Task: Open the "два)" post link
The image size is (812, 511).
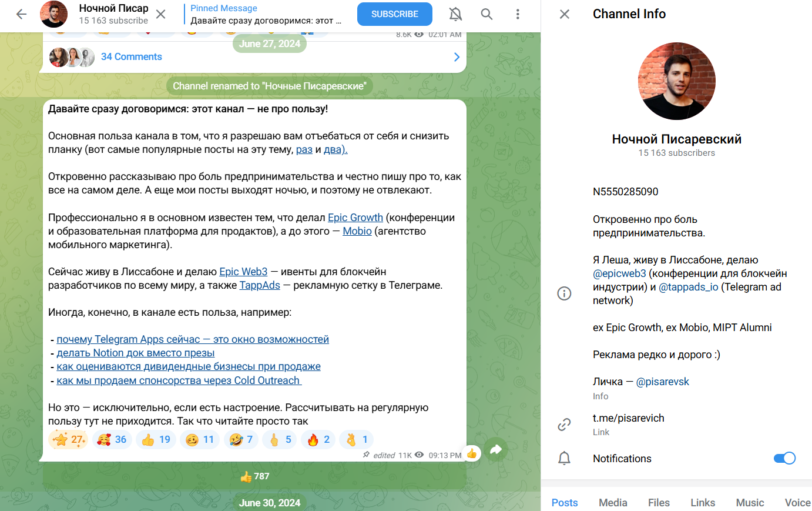Action: pyautogui.click(x=335, y=150)
